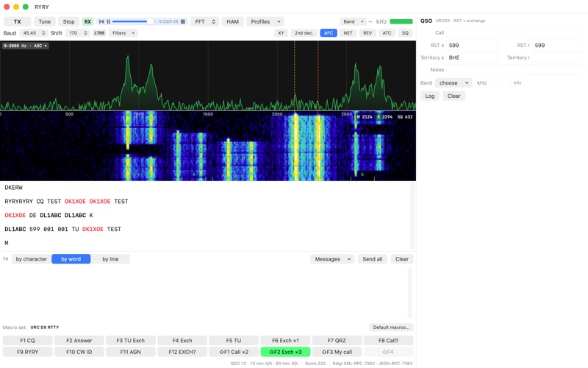Toggle the RX receive indicator
This screenshot has height=368, width=588.
[87, 21]
